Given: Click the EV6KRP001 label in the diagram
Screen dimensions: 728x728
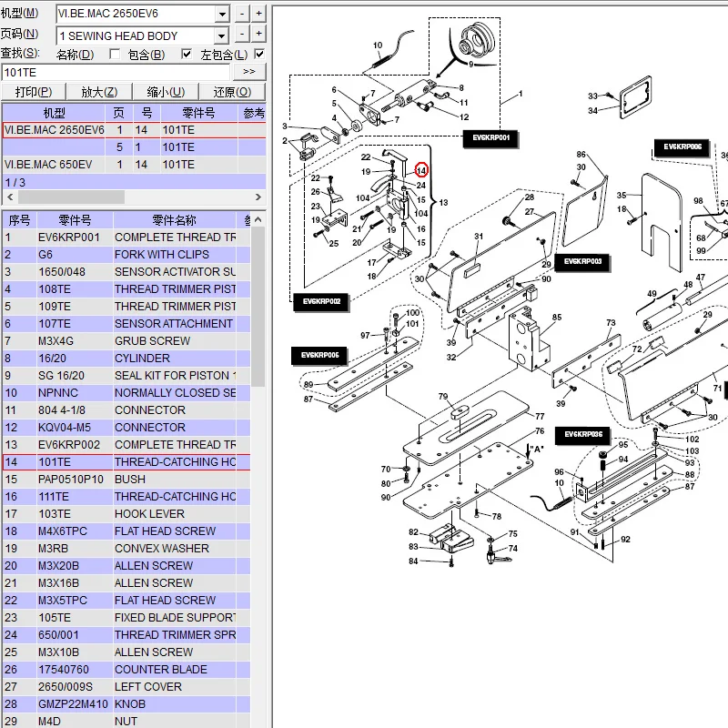Looking at the screenshot, I should tap(490, 138).
